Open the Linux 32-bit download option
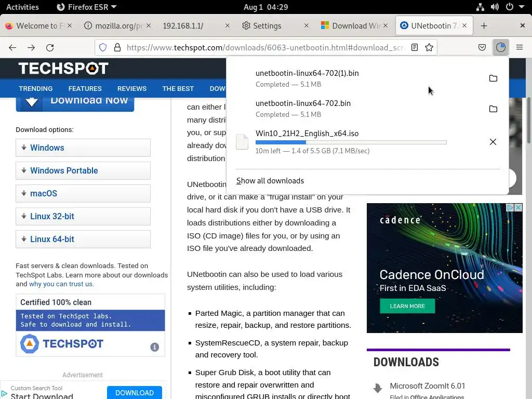 point(83,216)
